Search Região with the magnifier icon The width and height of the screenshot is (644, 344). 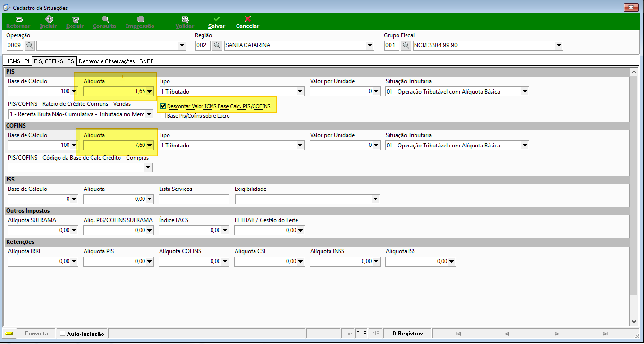[217, 45]
